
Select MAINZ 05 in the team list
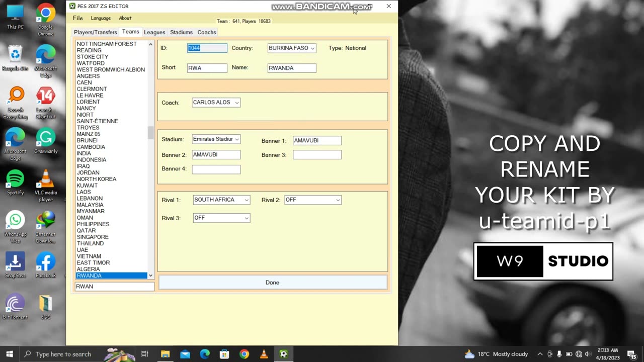(89, 134)
